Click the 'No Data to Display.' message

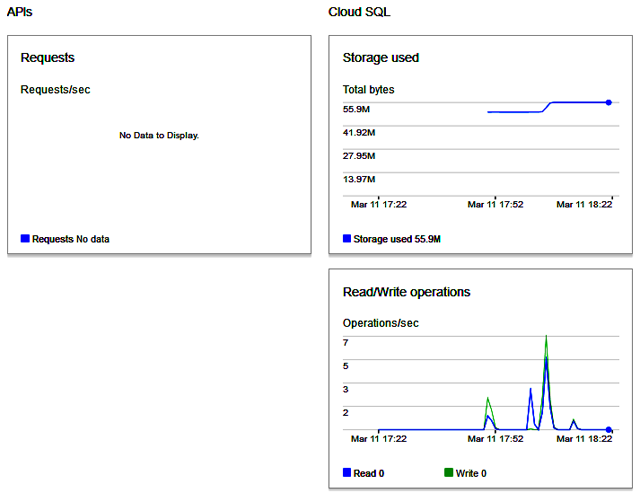click(x=159, y=135)
